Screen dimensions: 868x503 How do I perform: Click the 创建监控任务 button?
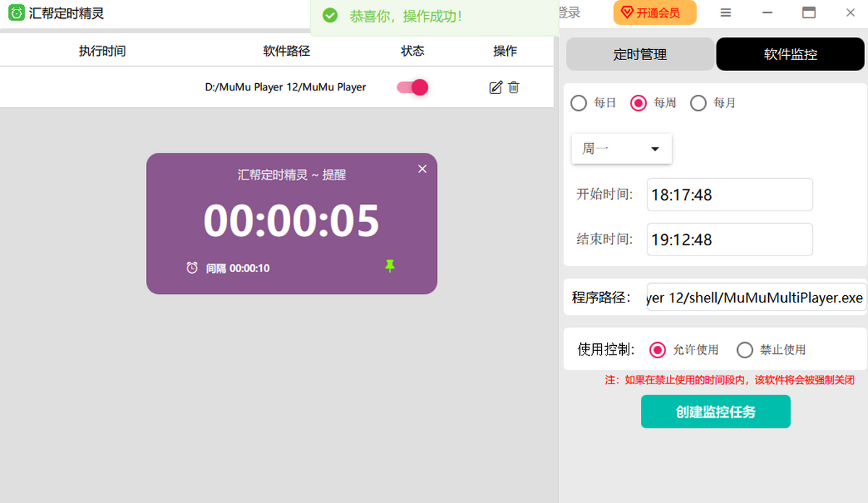[715, 412]
